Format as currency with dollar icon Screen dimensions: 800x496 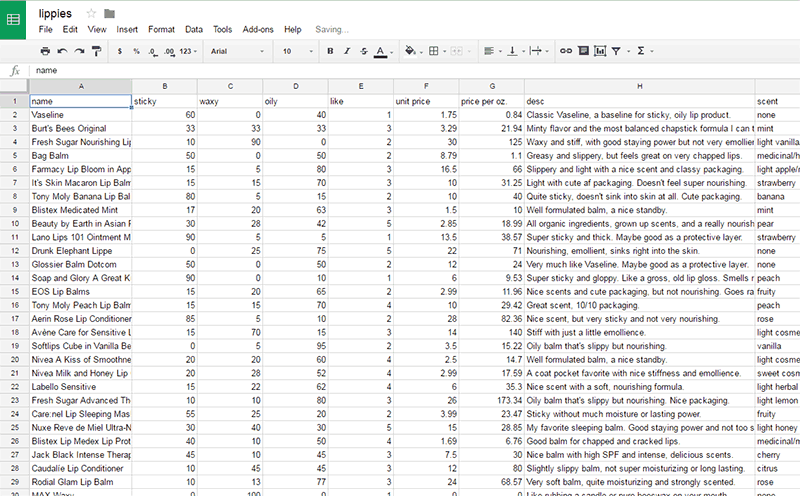tap(120, 51)
